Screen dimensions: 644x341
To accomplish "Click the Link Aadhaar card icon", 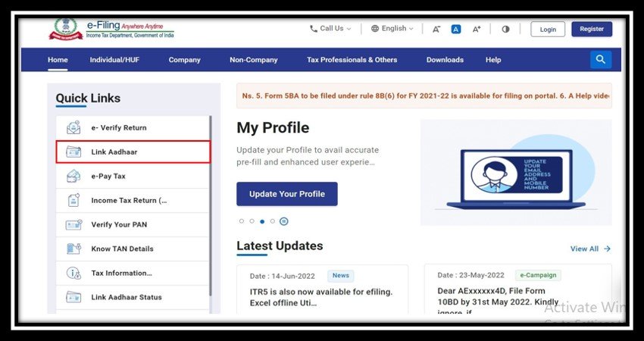I will [73, 152].
